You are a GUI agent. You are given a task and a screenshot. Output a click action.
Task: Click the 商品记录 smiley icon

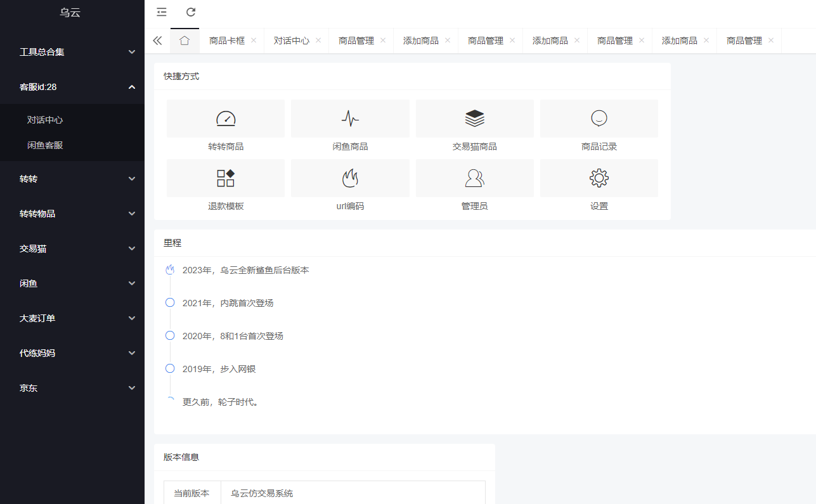pos(599,119)
